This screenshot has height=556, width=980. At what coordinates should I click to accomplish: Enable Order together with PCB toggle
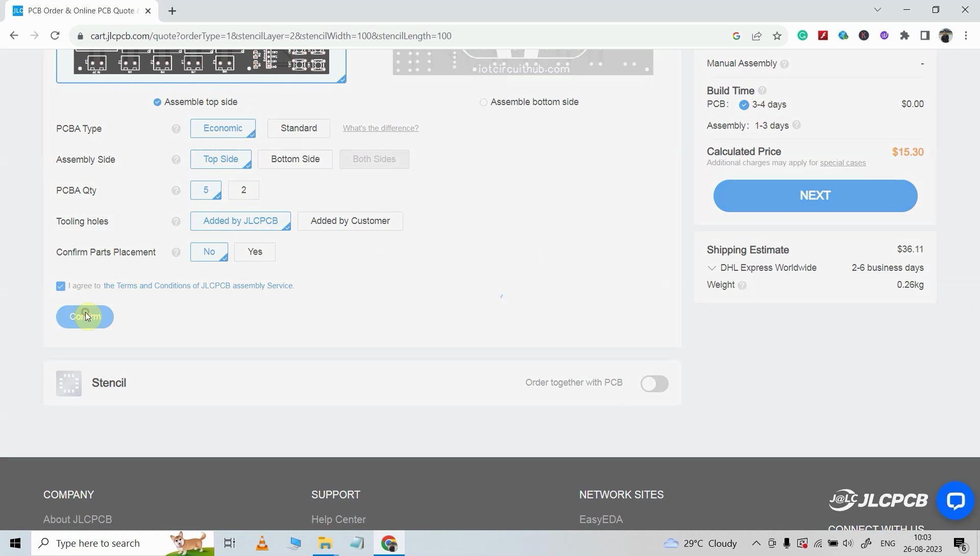click(655, 384)
